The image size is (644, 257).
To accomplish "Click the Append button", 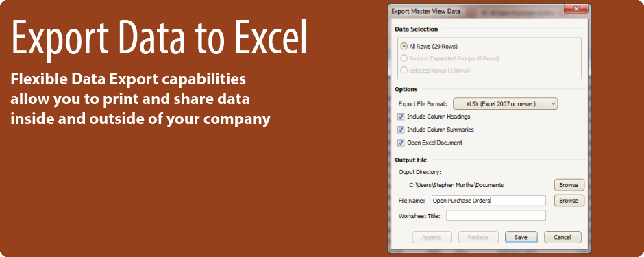I will pyautogui.click(x=432, y=237).
